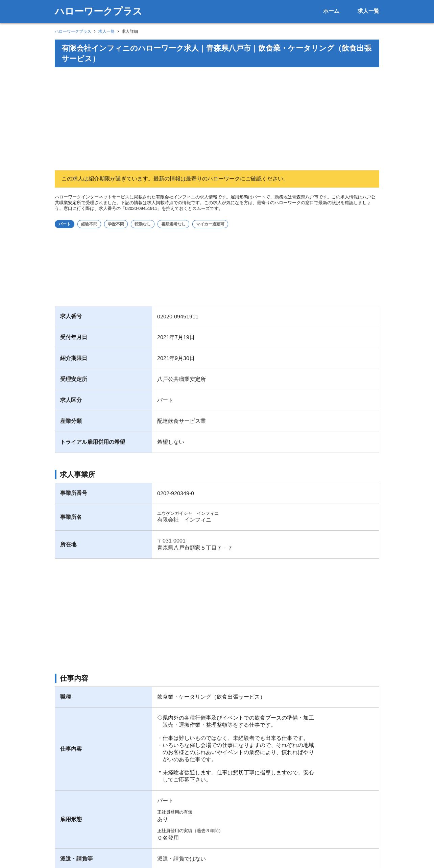This screenshot has height=868, width=434.
Task: Click the 0名登用 value
Action: [x=168, y=838]
